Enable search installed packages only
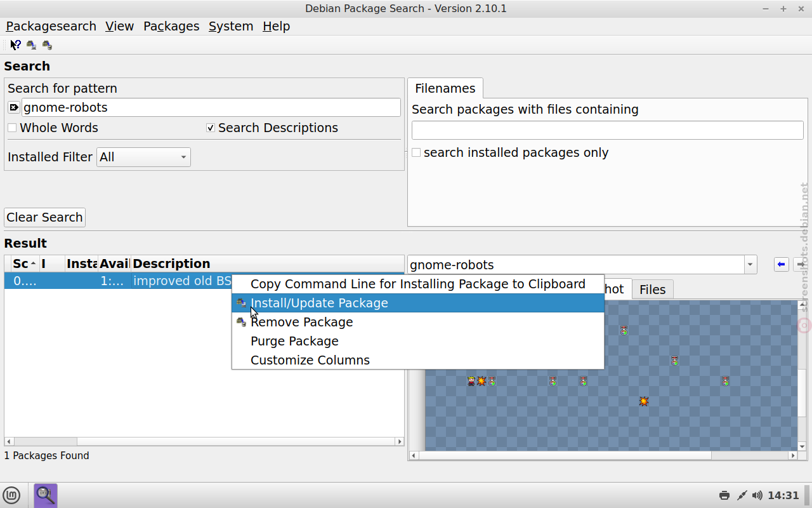 coord(416,152)
